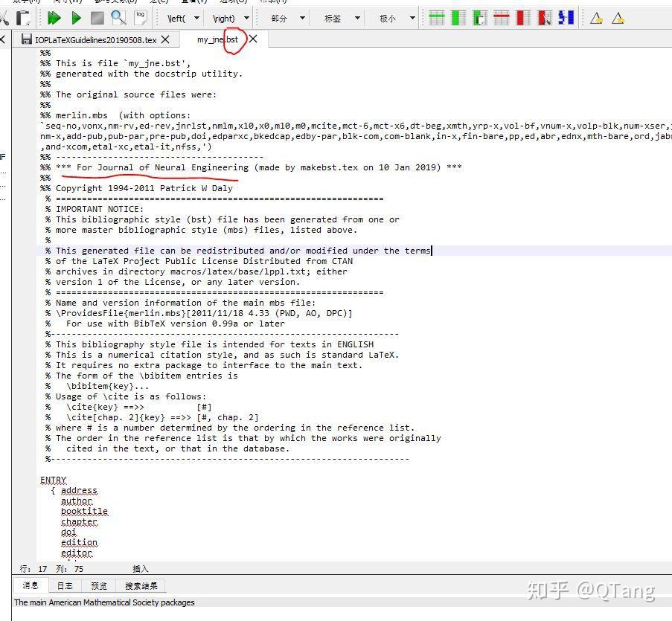Click the 插入 insert mode indicator
Viewport: 672px width, 621px height.
[x=140, y=569]
